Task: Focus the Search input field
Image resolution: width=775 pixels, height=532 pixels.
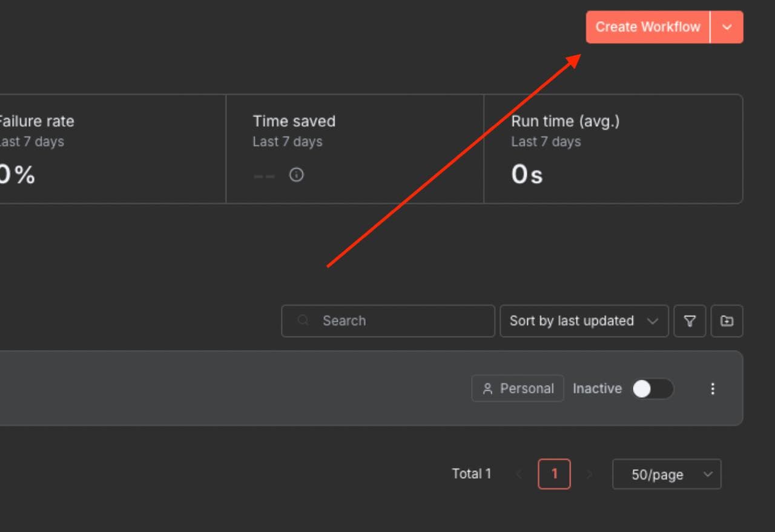Action: (400, 321)
